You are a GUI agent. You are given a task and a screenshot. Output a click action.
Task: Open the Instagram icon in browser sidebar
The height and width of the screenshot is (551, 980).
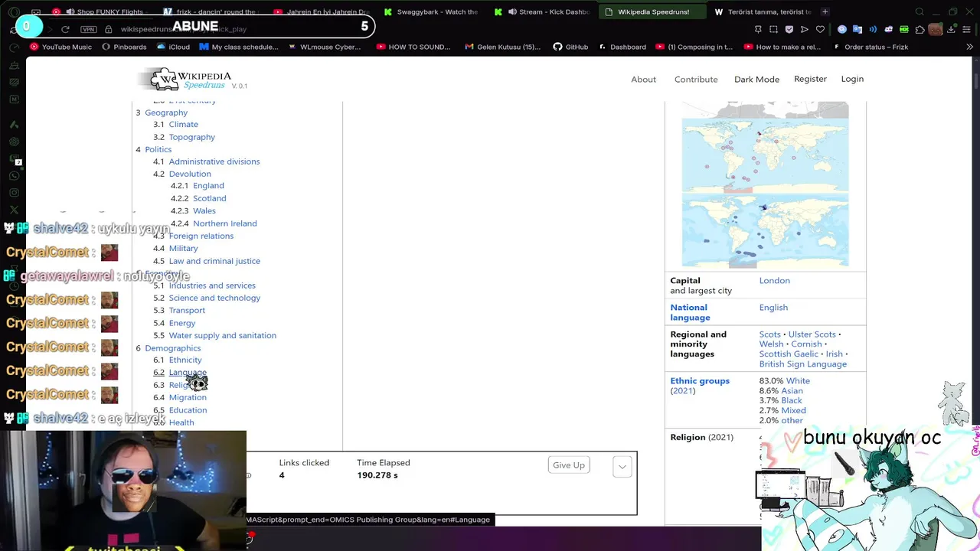click(15, 192)
